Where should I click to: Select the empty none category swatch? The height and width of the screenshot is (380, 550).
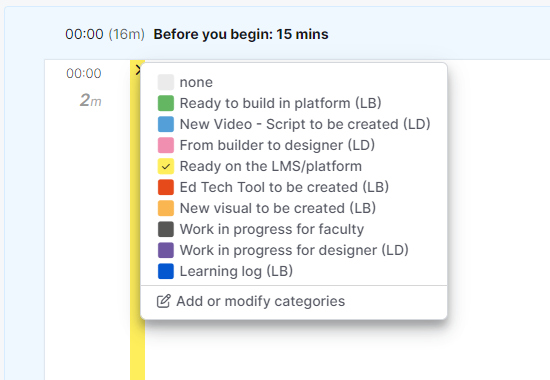[166, 82]
